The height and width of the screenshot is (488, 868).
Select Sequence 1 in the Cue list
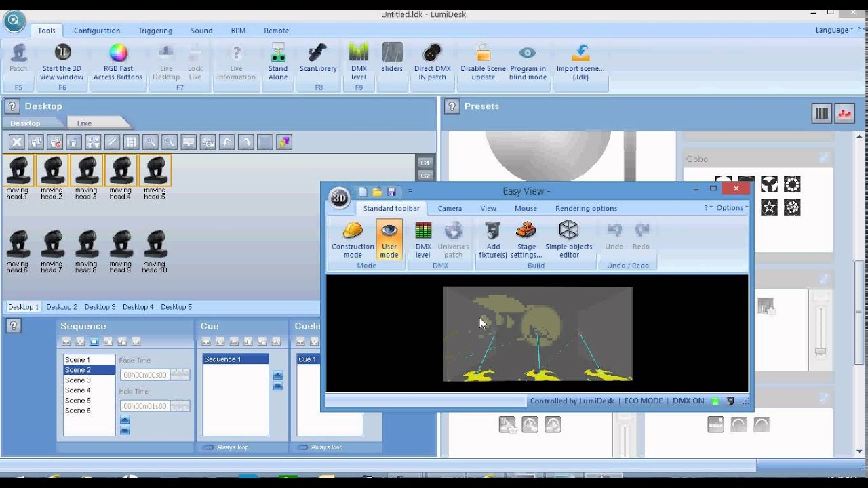coord(235,359)
